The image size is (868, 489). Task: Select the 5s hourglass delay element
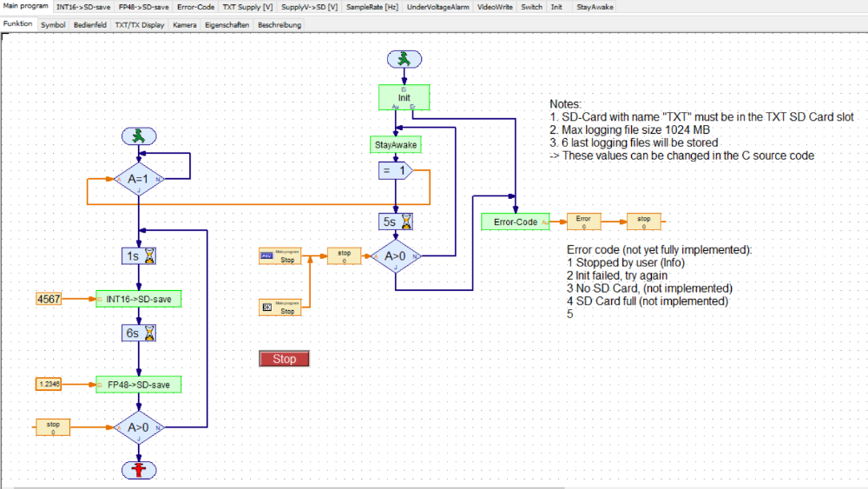[395, 221]
